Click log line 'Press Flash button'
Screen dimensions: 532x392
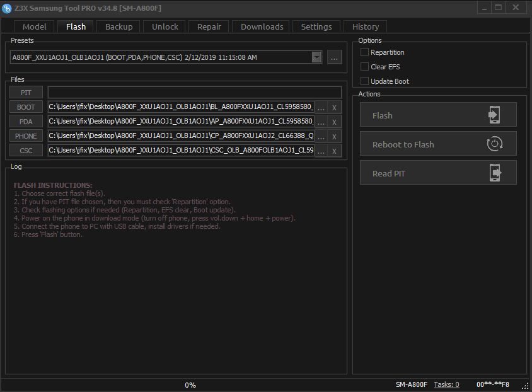click(x=48, y=234)
